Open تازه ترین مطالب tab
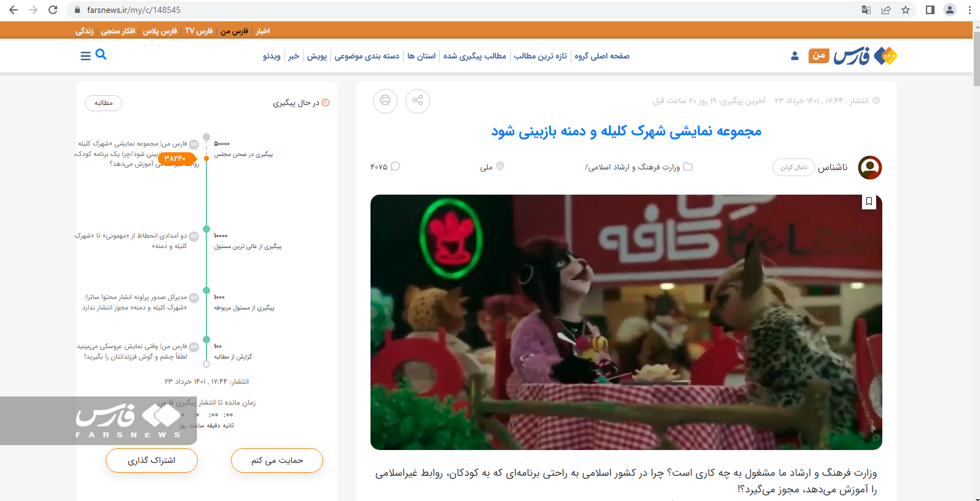 tap(540, 56)
